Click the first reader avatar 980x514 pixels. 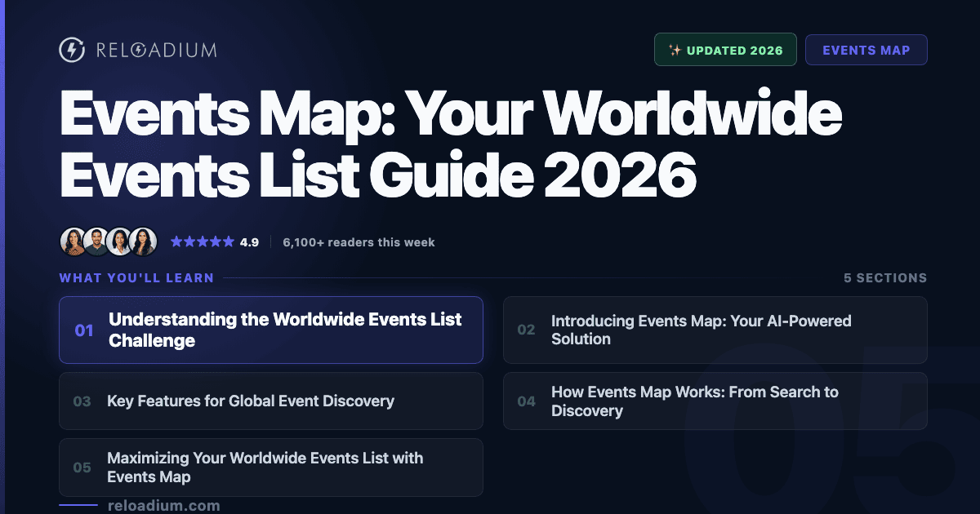(73, 241)
